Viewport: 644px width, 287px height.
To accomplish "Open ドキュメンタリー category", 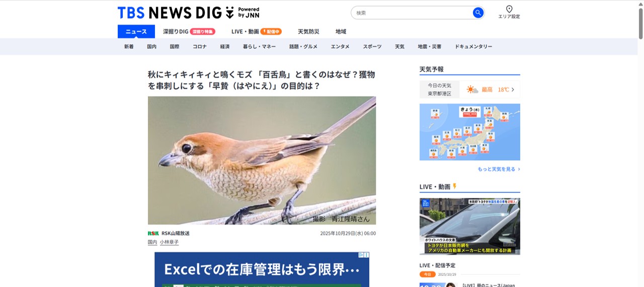I will tap(473, 46).
